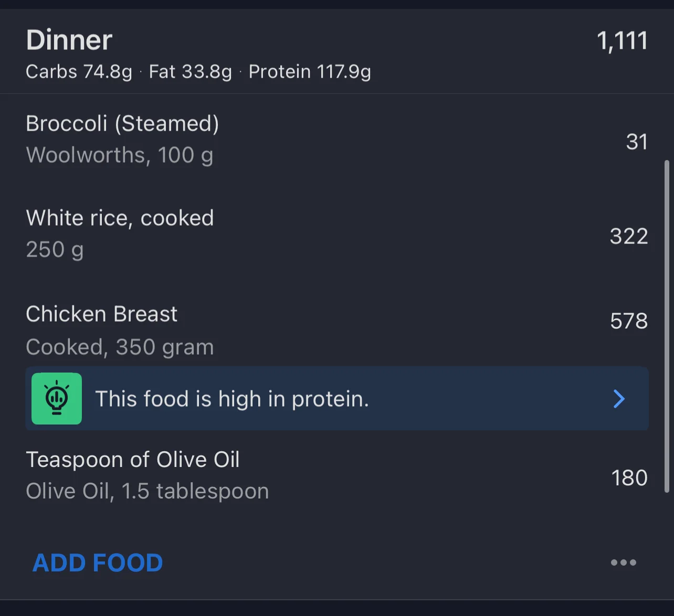
Task: Open the three-dot more options menu
Action: (623, 562)
